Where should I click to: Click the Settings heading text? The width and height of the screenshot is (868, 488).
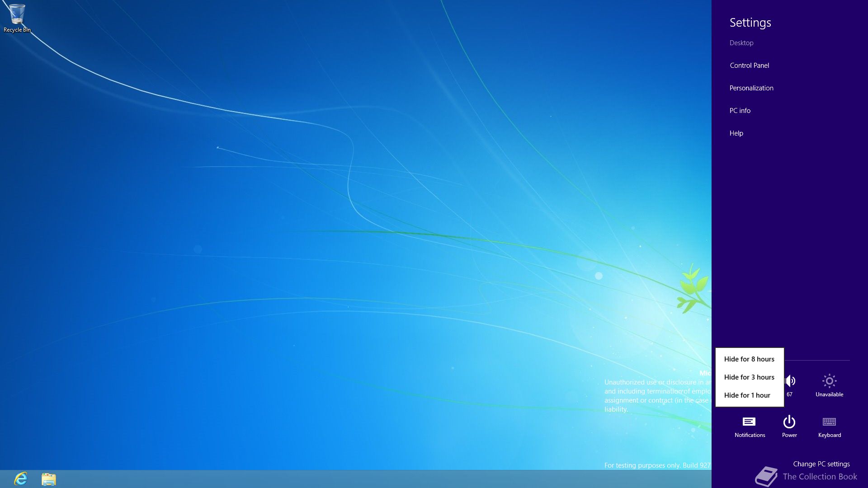pyautogui.click(x=750, y=23)
